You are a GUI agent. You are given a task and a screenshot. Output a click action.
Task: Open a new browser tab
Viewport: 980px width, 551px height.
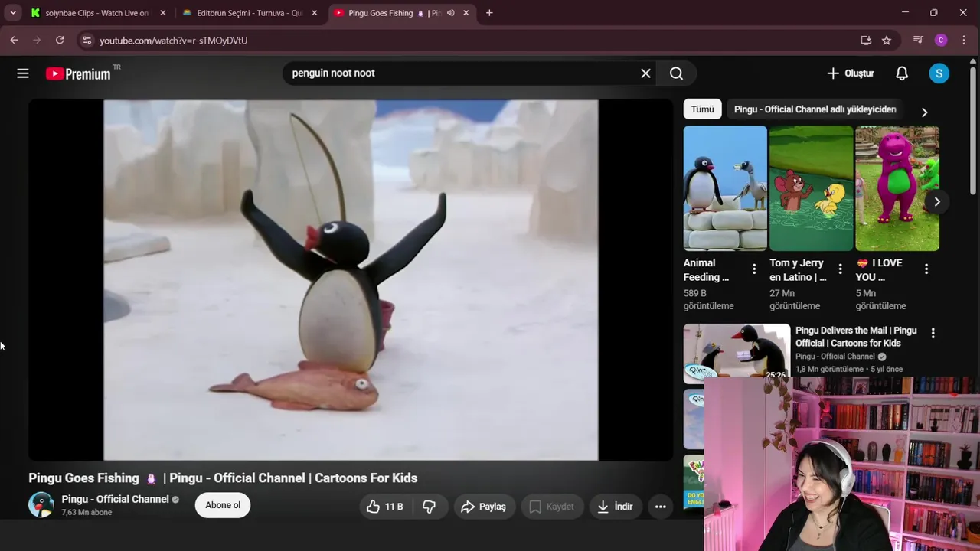(489, 13)
